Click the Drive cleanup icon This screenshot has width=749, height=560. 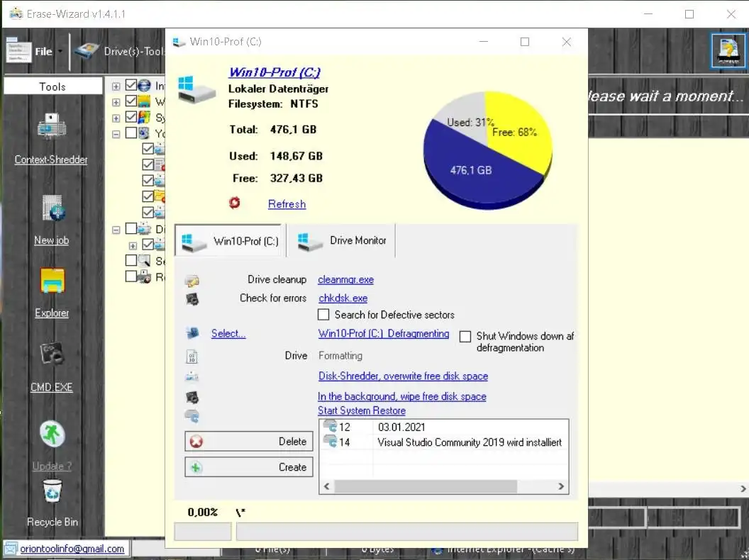click(192, 281)
